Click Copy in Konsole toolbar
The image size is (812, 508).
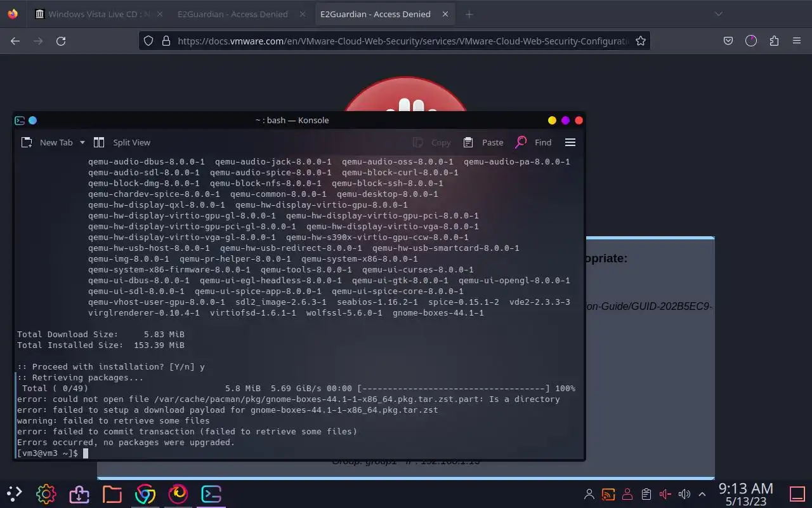431,142
